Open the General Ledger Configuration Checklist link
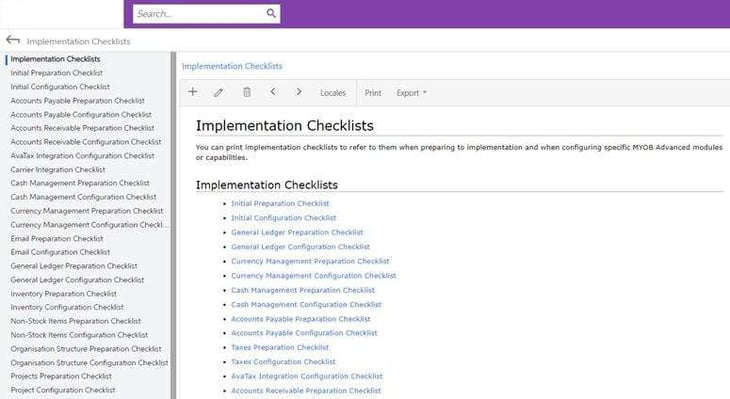Viewport: 730px width, 399px height. pyautogui.click(x=300, y=247)
